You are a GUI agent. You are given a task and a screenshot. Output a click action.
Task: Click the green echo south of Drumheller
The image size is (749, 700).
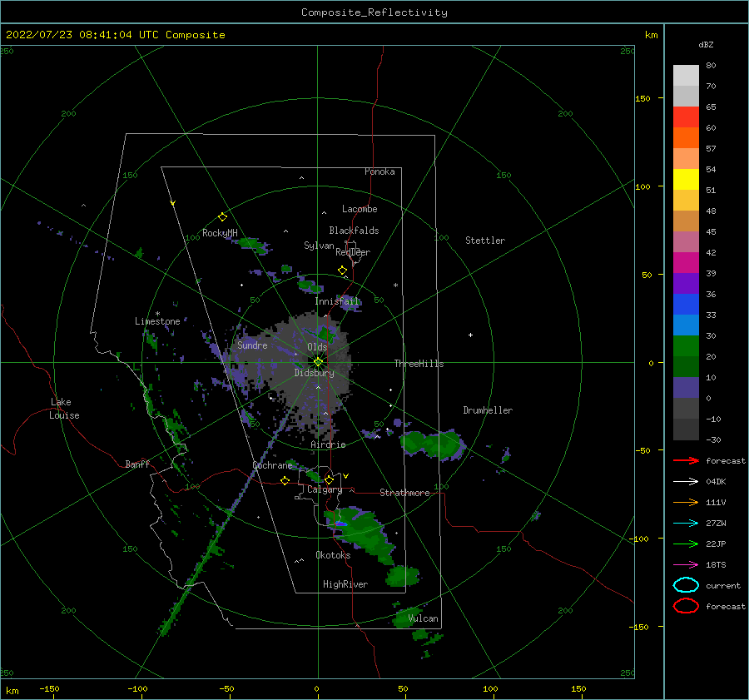click(432, 444)
